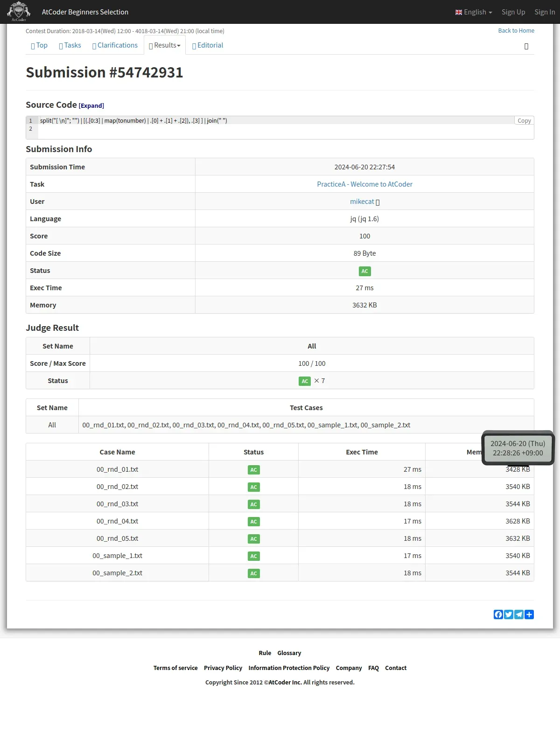Click the 100 / 100 score cell
560x733 pixels.
click(x=312, y=363)
